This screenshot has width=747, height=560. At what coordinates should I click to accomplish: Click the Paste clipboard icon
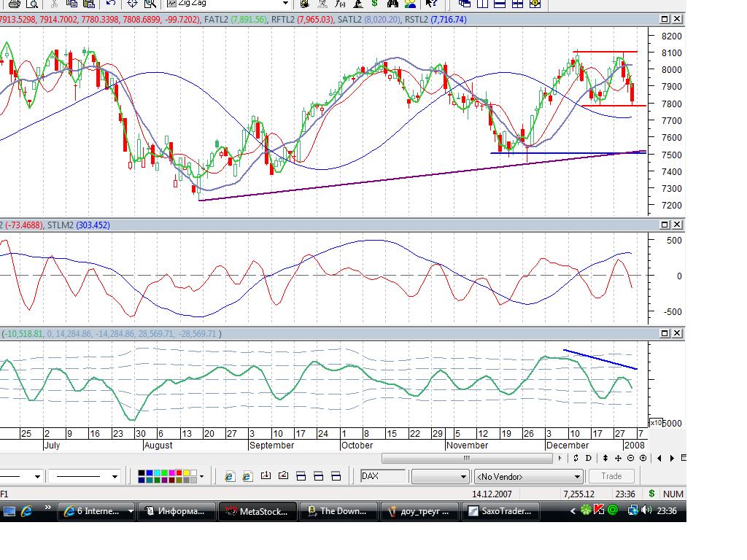tap(89, 4)
